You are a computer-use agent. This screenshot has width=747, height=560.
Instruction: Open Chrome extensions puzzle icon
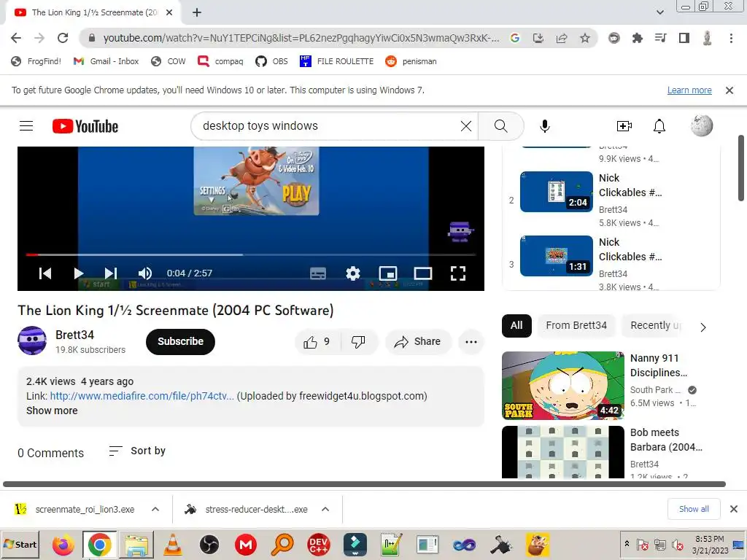[638, 38]
